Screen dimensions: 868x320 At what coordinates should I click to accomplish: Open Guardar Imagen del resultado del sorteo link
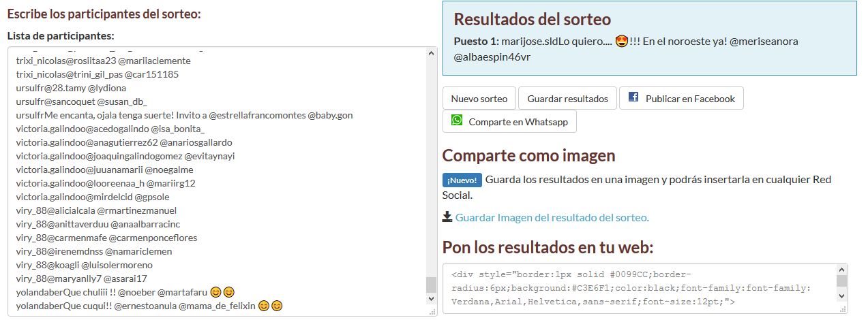[x=552, y=217]
